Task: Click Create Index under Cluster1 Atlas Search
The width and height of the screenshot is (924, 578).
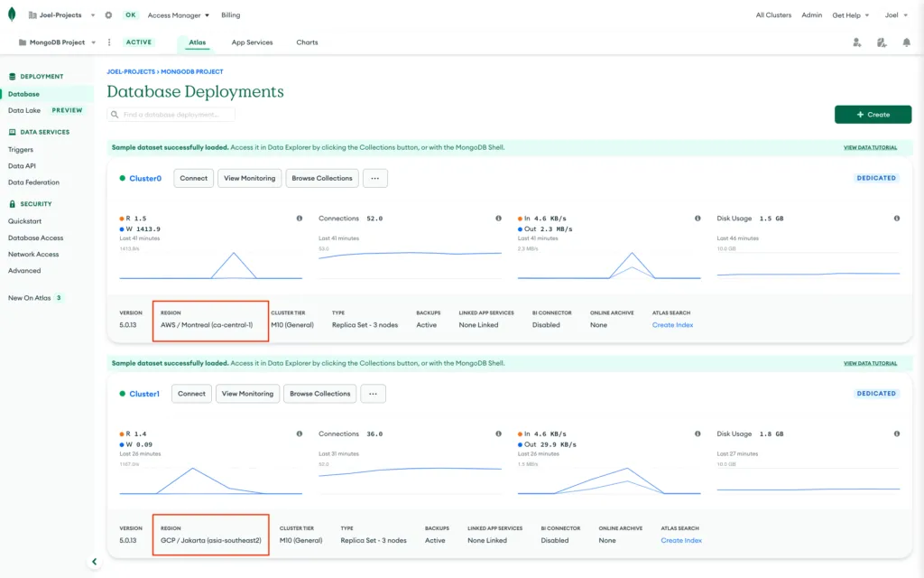Action: (x=681, y=540)
